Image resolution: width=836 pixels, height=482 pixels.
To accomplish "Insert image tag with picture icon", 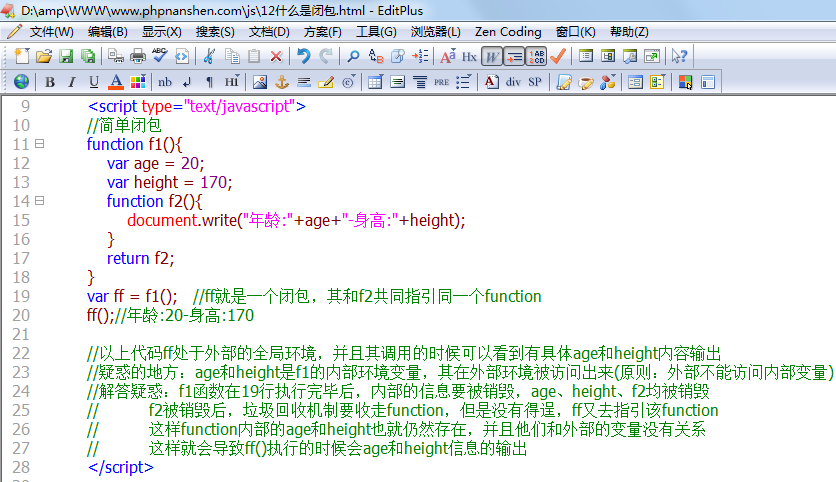I will pos(260,82).
